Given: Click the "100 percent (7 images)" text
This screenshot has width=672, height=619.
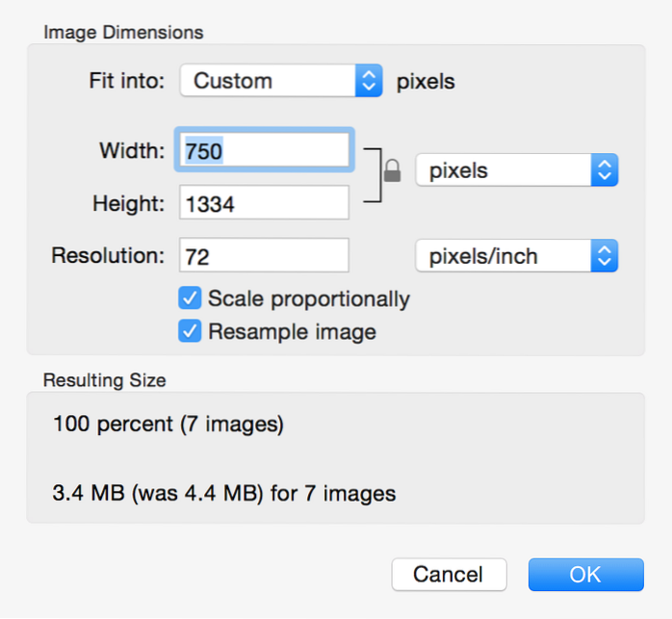Looking at the screenshot, I should point(168,425).
